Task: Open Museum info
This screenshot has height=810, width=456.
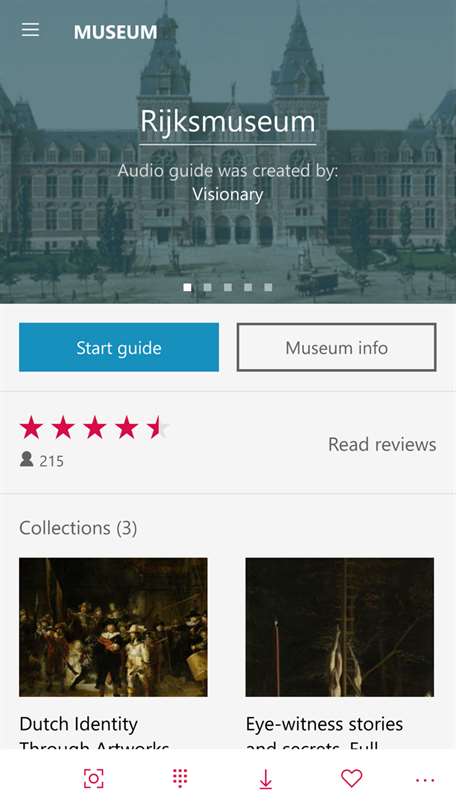Action: coord(337,347)
